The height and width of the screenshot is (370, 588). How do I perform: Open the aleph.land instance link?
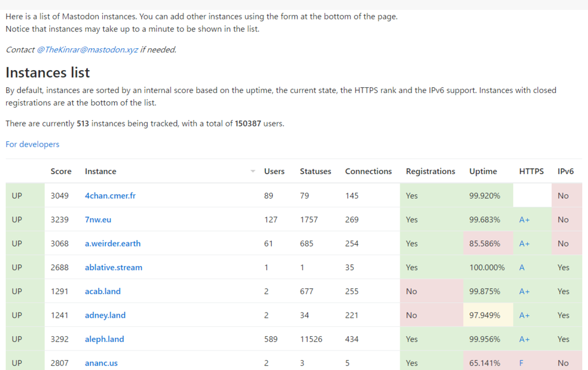click(x=105, y=339)
